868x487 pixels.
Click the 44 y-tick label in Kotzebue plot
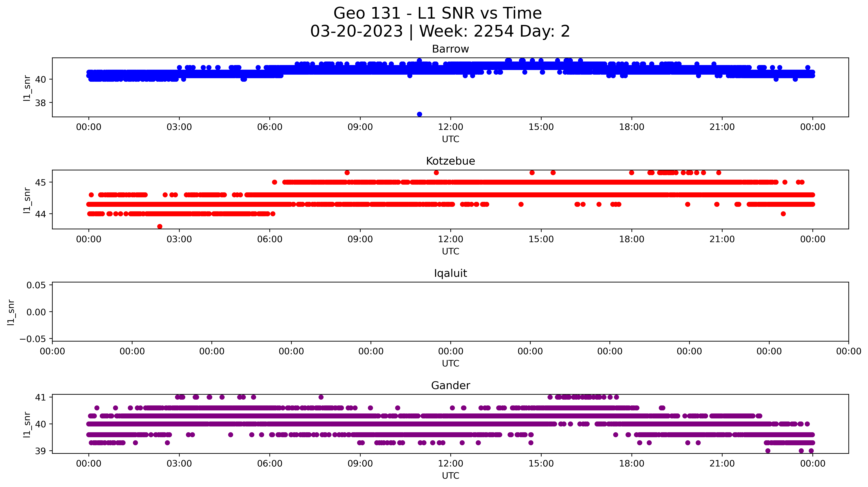point(40,214)
